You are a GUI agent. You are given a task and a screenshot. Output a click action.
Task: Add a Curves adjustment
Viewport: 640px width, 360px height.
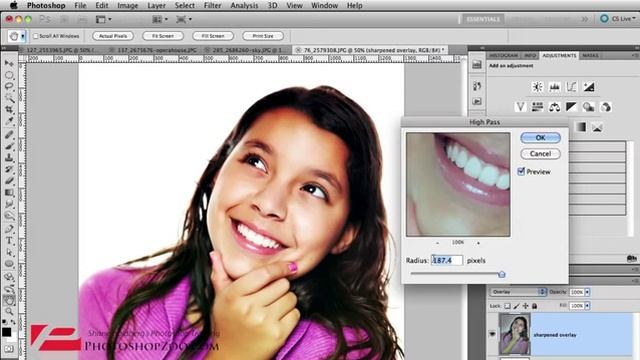pos(571,87)
